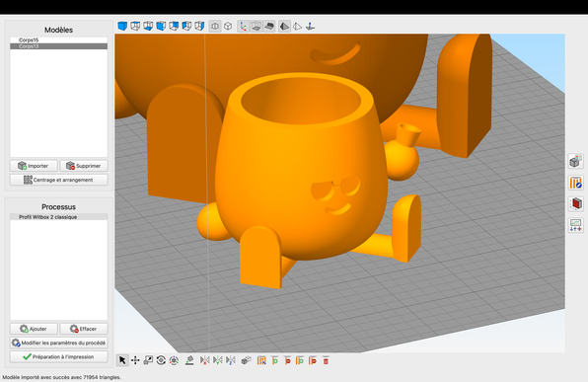This screenshot has width=588, height=382.
Task: Select the circular rotate tool
Action: [161, 360]
